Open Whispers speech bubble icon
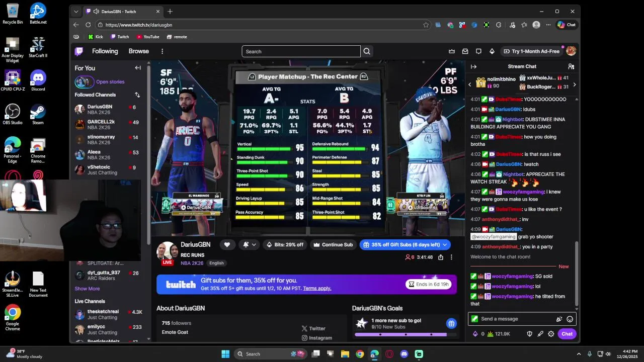The height and width of the screenshot is (362, 644). [x=478, y=51]
